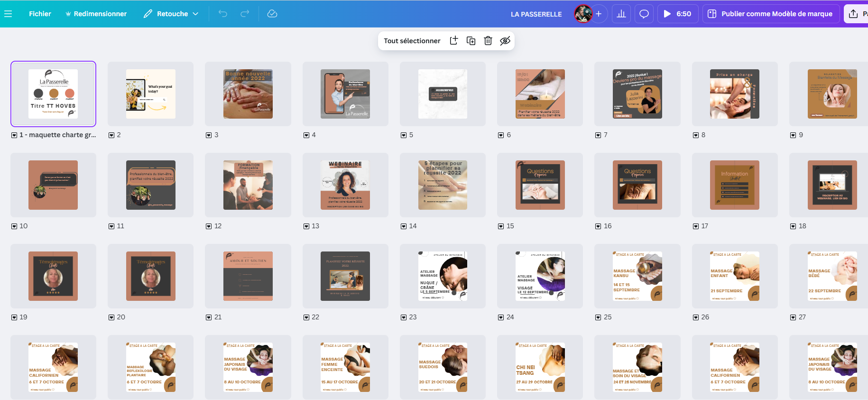The height and width of the screenshot is (400, 868).
Task: Click Publier comme Modèle de marque
Action: [771, 14]
